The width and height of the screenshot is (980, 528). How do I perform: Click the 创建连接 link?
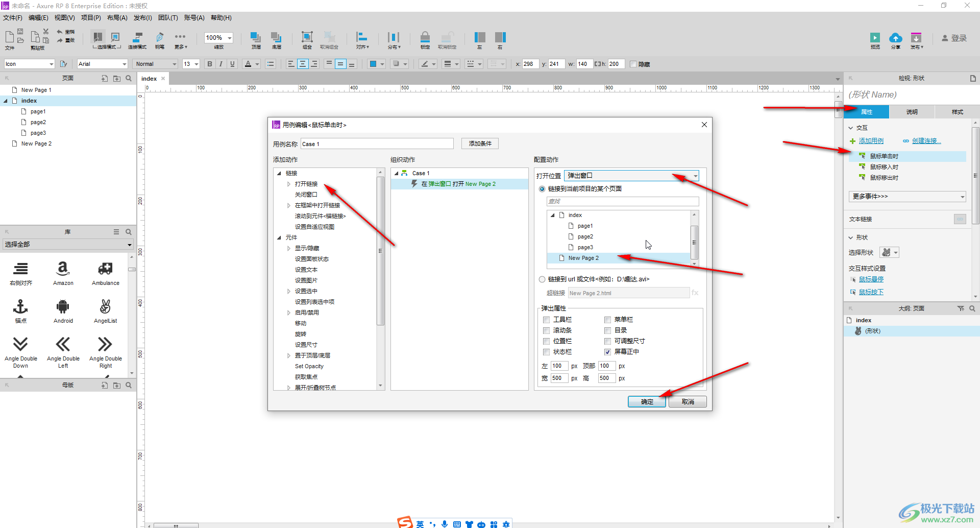(x=926, y=141)
